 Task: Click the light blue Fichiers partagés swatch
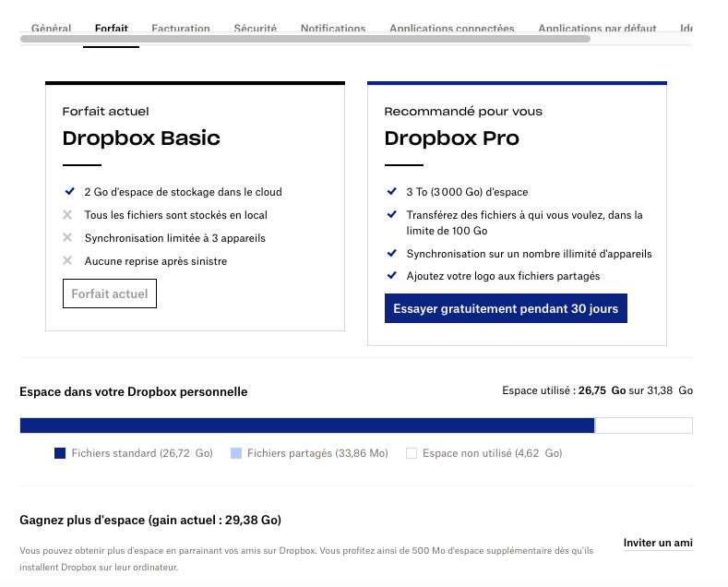(236, 453)
